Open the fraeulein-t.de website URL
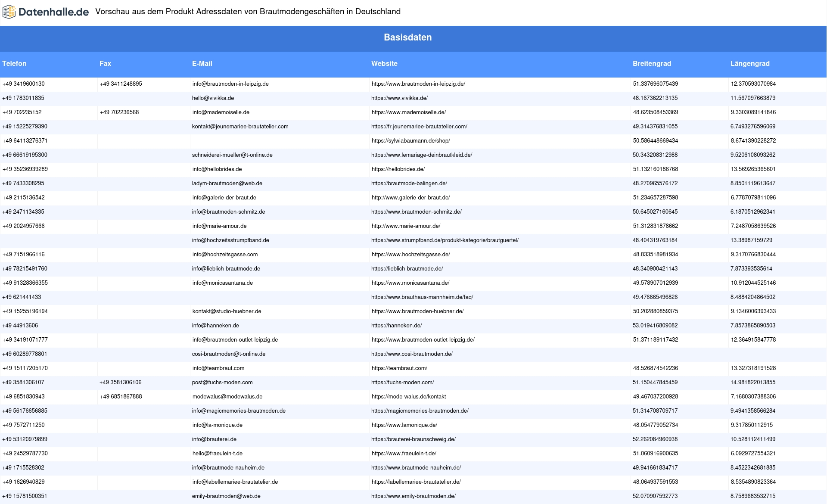 [404, 454]
